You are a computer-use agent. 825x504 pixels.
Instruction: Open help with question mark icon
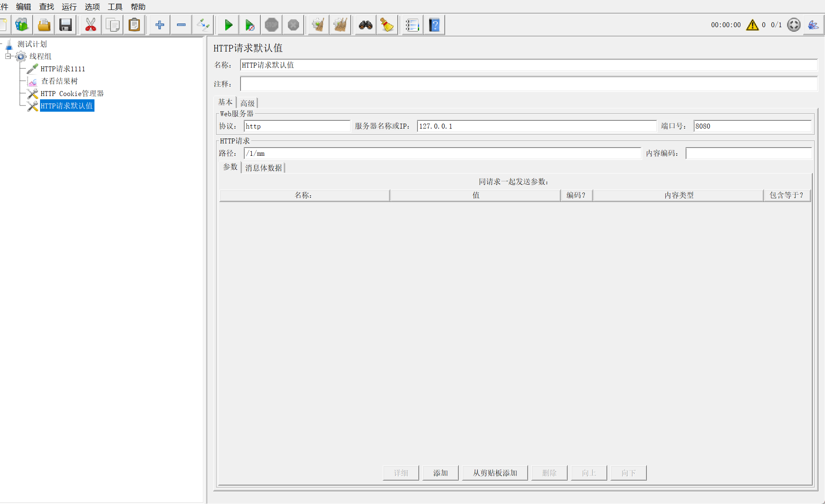pos(434,25)
